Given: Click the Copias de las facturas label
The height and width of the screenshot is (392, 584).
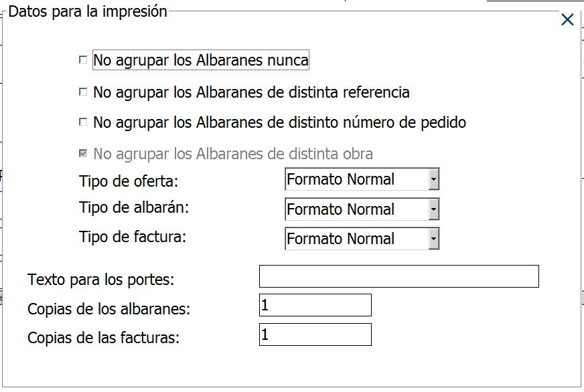Looking at the screenshot, I should pyautogui.click(x=104, y=338).
